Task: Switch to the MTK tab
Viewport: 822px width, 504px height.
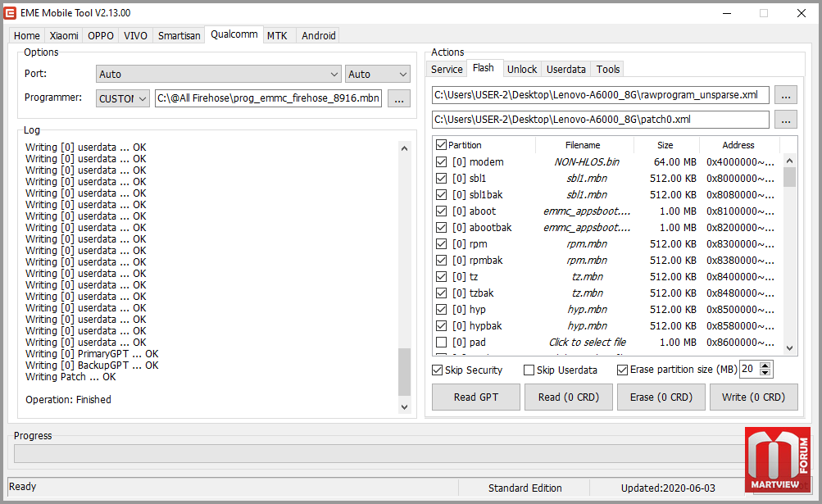Action: 277,36
